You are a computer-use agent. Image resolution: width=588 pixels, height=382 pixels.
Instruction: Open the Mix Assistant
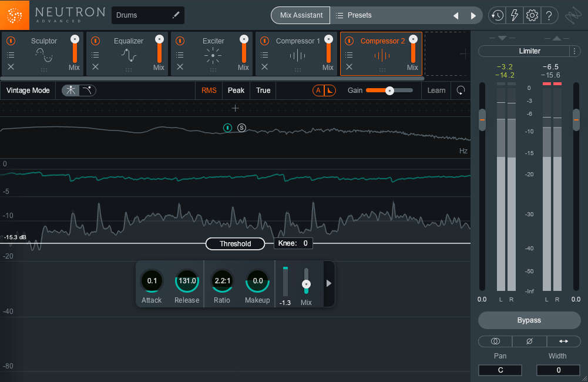(301, 15)
